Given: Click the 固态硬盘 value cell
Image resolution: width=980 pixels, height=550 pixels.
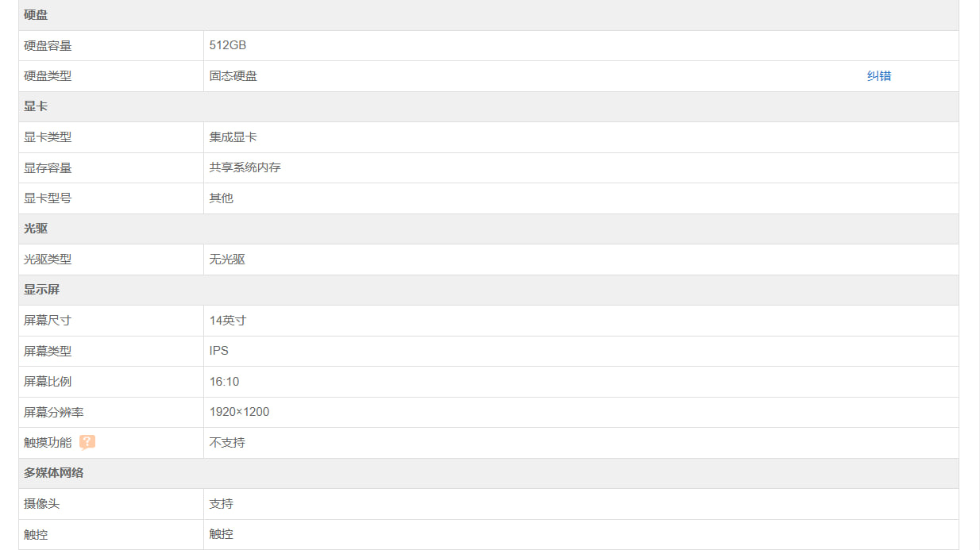Looking at the screenshot, I should (233, 76).
